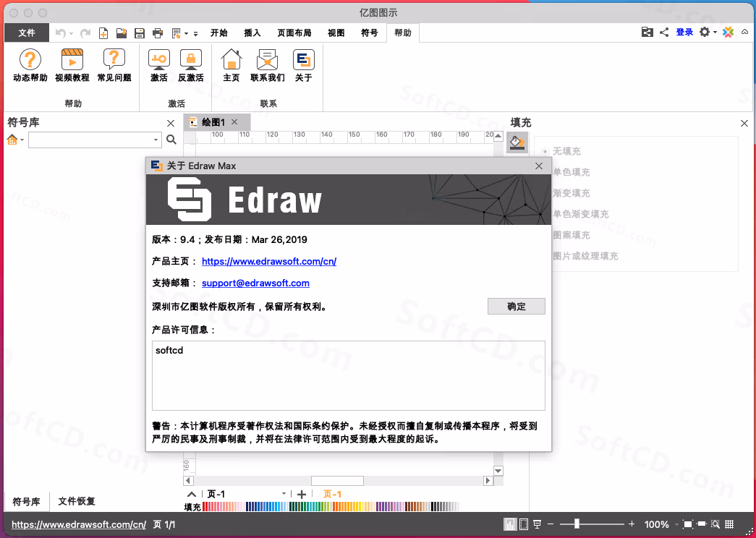Open 视频教程 video tutorials

click(72, 65)
